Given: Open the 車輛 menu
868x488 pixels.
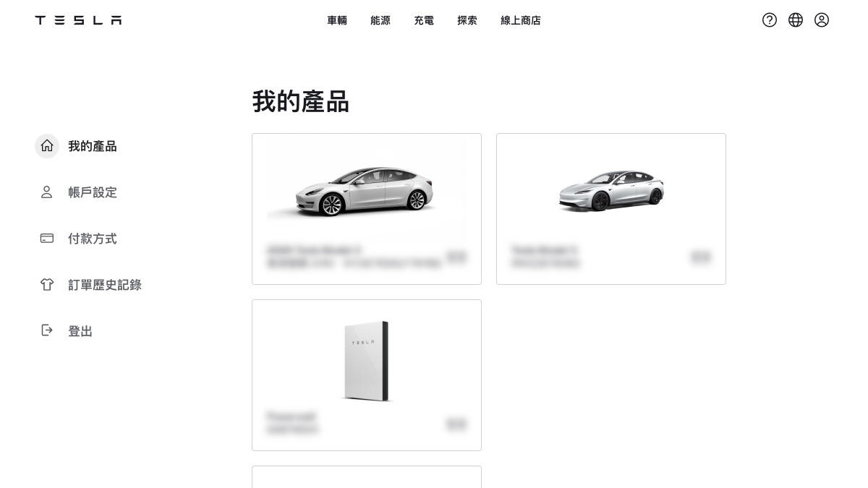Looking at the screenshot, I should tap(337, 20).
